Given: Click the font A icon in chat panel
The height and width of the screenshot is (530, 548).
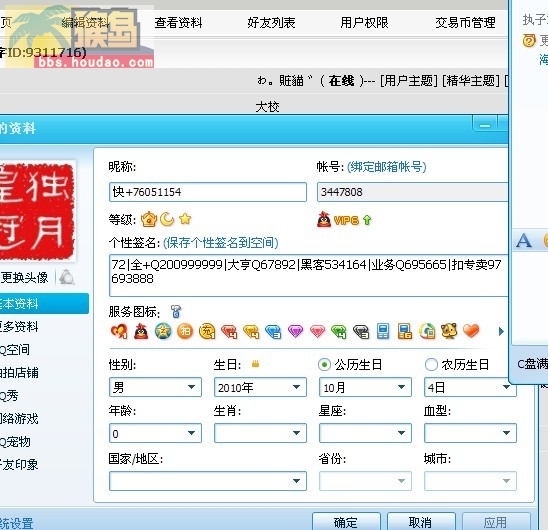Looking at the screenshot, I should click(x=524, y=241).
